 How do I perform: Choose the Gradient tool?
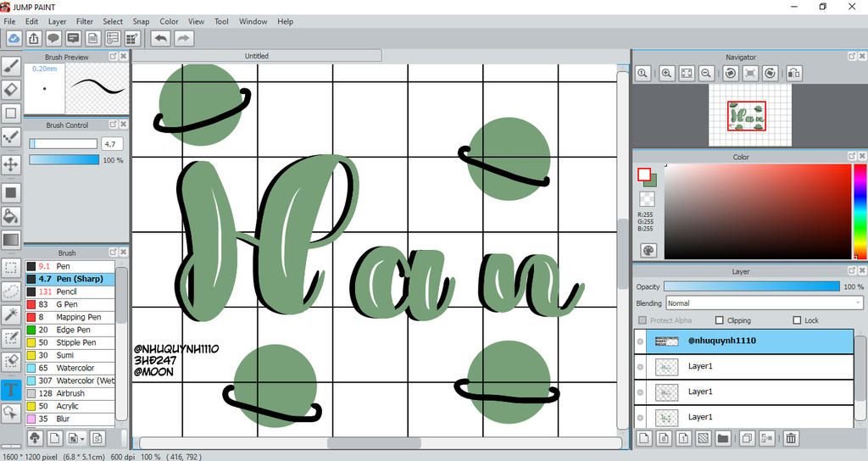(x=10, y=240)
